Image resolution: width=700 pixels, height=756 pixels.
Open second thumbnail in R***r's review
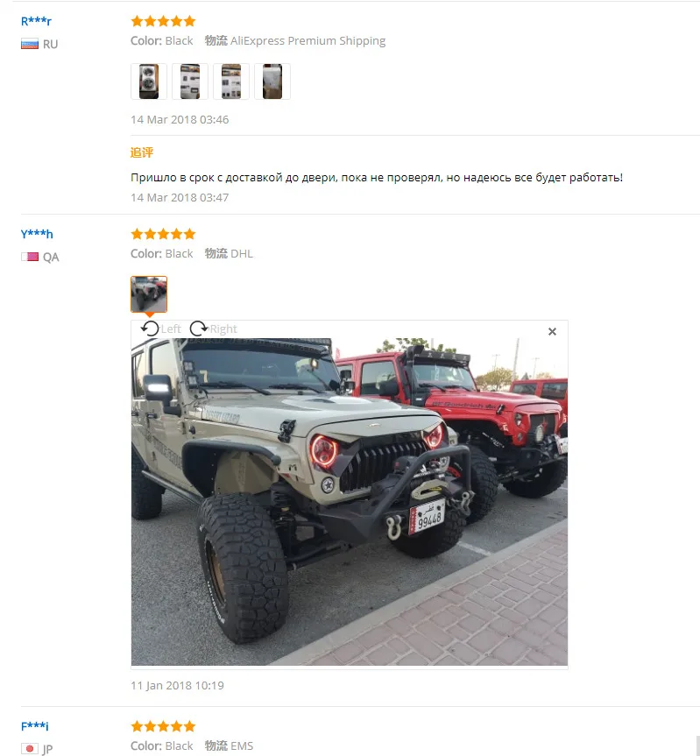(x=190, y=81)
